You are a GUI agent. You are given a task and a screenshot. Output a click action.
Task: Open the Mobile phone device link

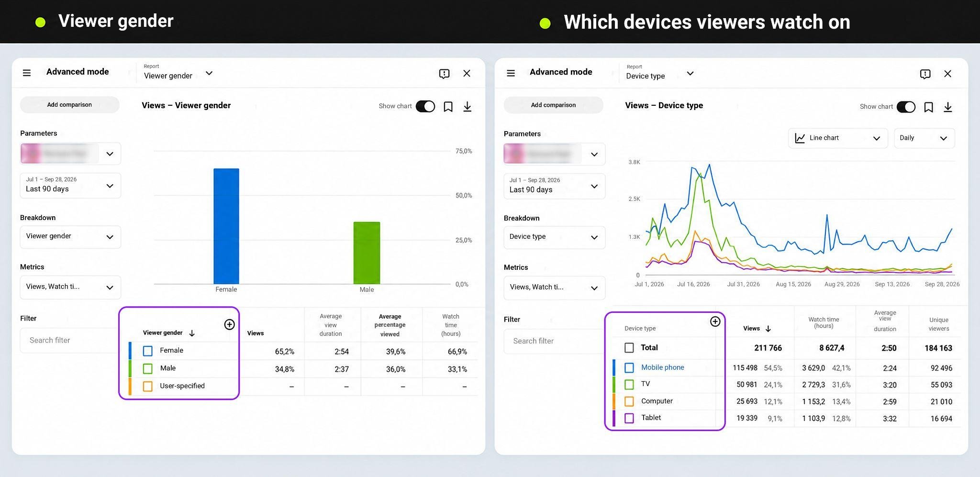pos(662,367)
